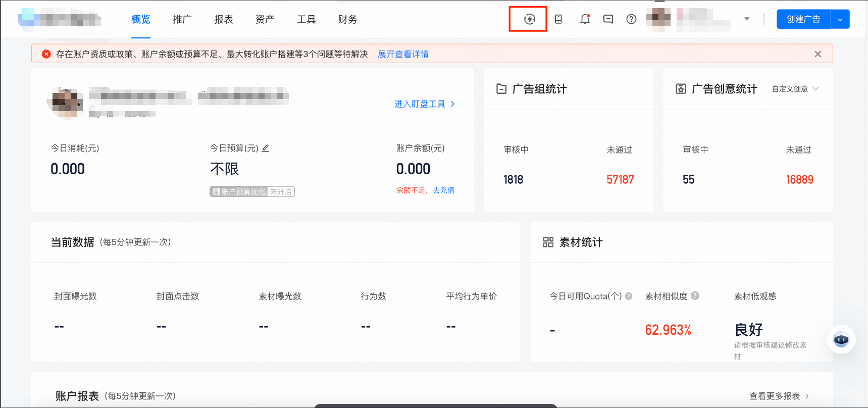Click the 广告组 未通过 count 57187
This screenshot has width=868, height=408.
[x=620, y=180]
